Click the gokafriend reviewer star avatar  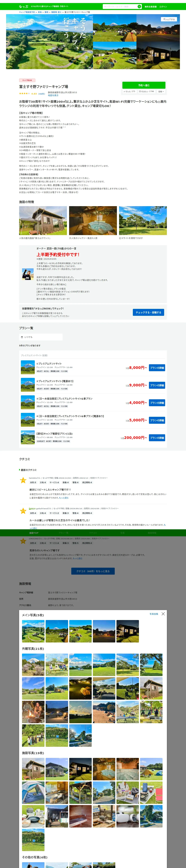coord(23,511)
